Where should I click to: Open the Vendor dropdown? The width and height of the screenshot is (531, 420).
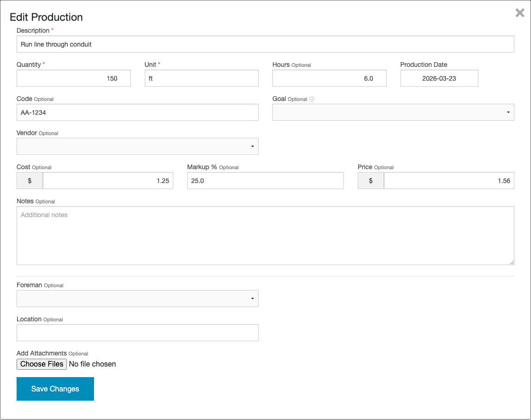pyautogui.click(x=137, y=146)
